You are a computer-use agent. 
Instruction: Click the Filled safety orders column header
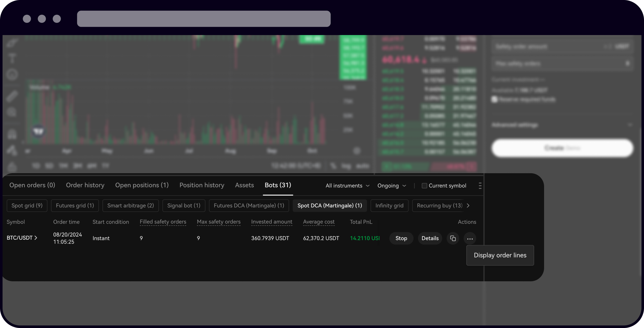[163, 222]
